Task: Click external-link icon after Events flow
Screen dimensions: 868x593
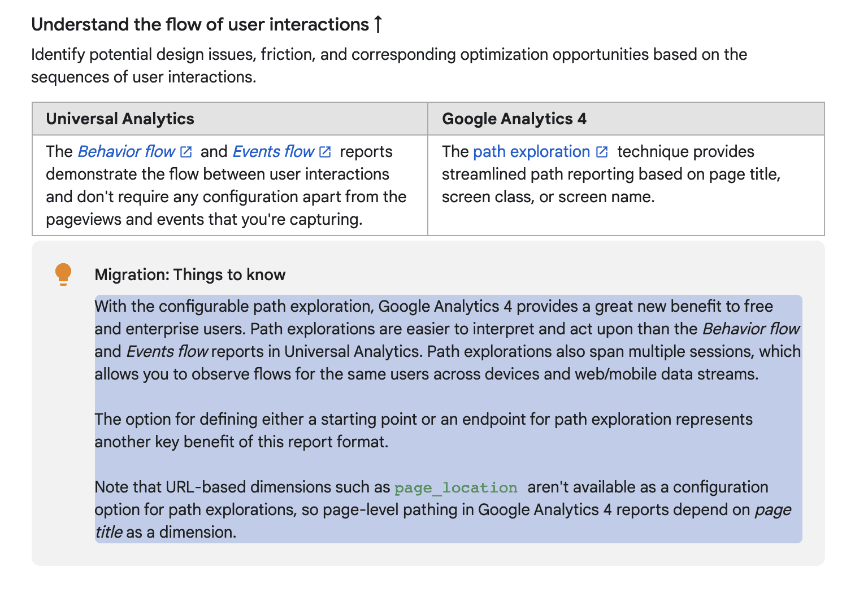Action: [325, 152]
